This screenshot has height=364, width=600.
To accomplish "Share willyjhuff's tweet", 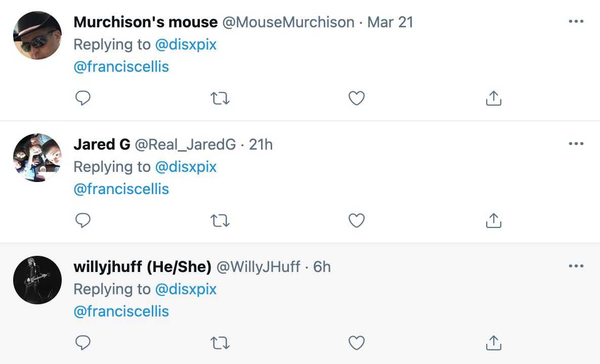I will click(493, 343).
